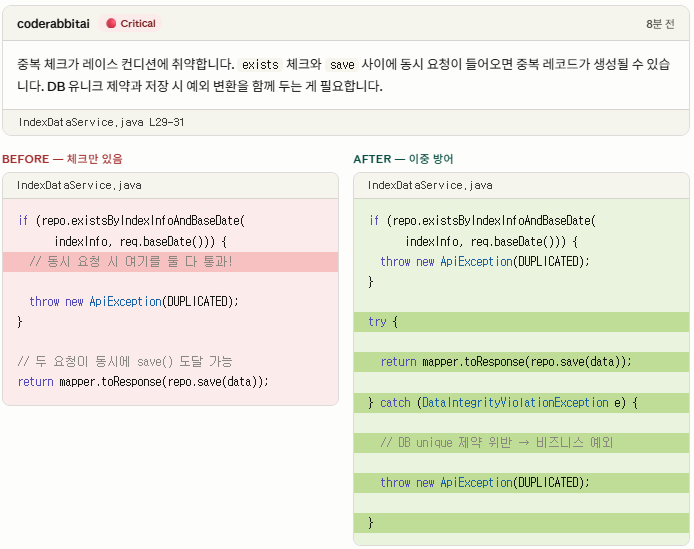The height and width of the screenshot is (549, 694).
Task: Click the review comment text '중복 체크가 레이스 컨디션에 취약합니다'
Action: (x=126, y=65)
